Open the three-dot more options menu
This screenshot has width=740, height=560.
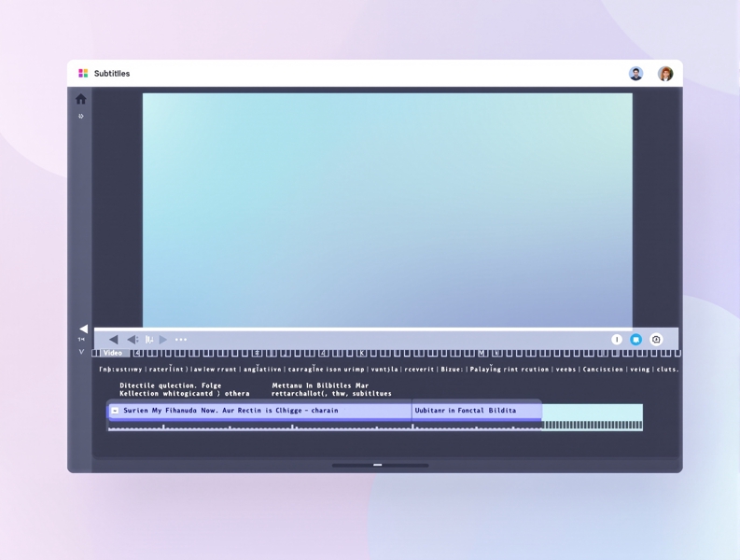(x=181, y=340)
